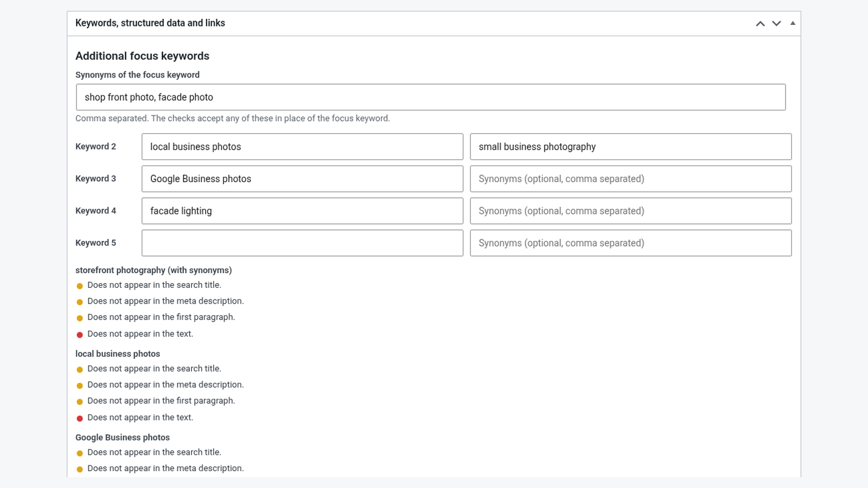The image size is (868, 488).
Task: Click Keyword 4 field 'facade lighting'
Action: [x=302, y=210]
